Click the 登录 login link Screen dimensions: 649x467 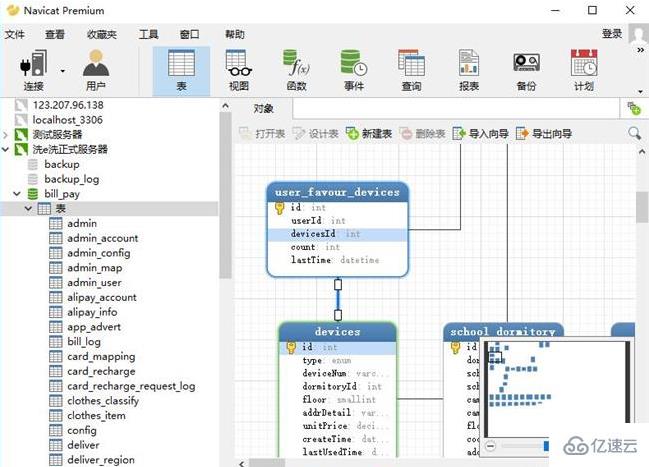point(612,34)
